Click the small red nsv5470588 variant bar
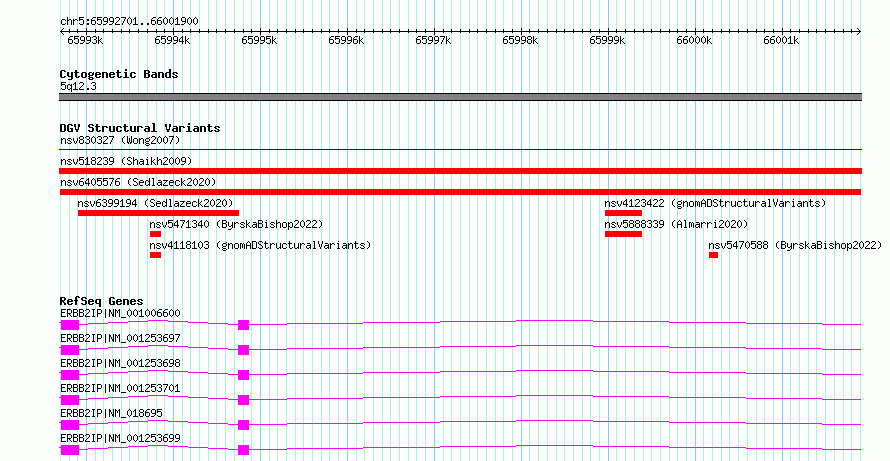Image resolution: width=890 pixels, height=461 pixels. click(x=713, y=255)
